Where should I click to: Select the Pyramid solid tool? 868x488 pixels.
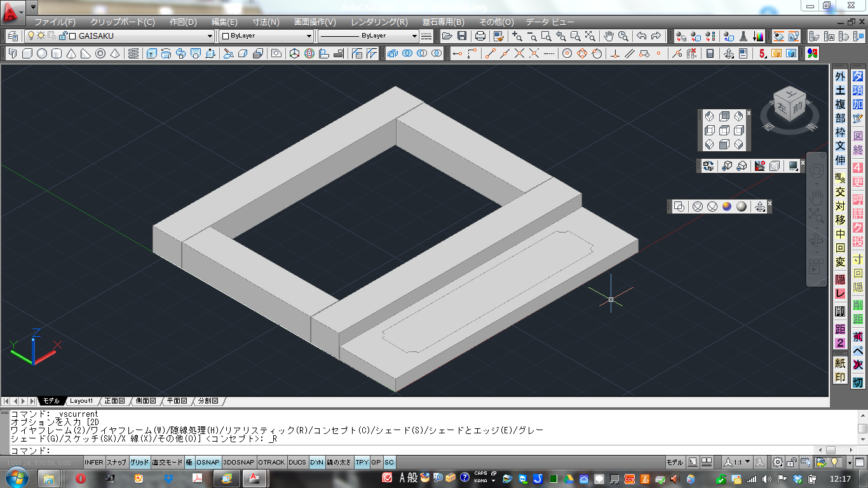pos(115,53)
